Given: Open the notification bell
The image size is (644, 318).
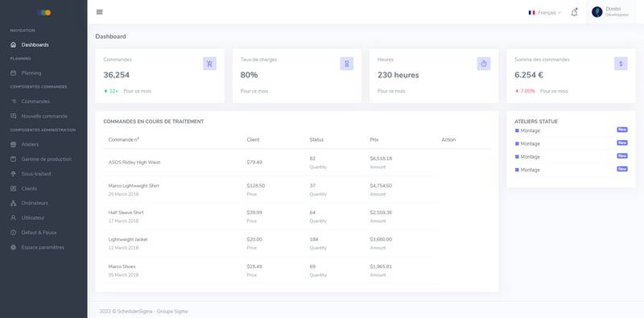Looking at the screenshot, I should coord(574,12).
